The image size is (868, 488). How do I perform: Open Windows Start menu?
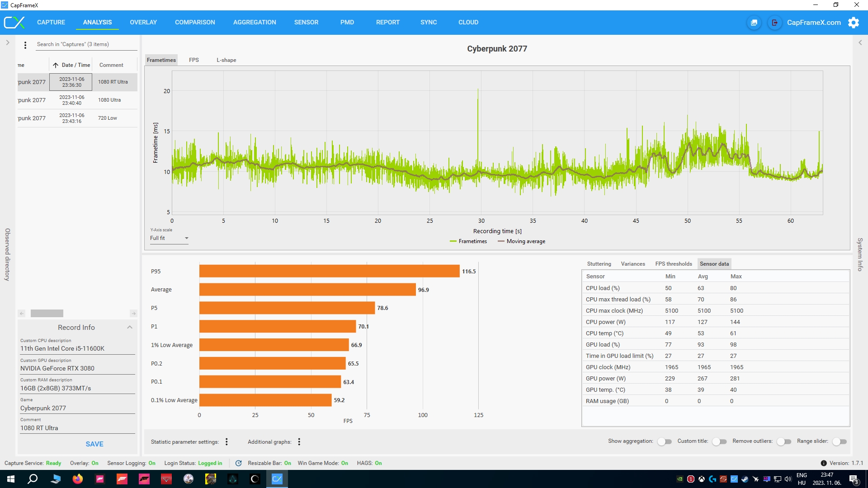pos(11,479)
